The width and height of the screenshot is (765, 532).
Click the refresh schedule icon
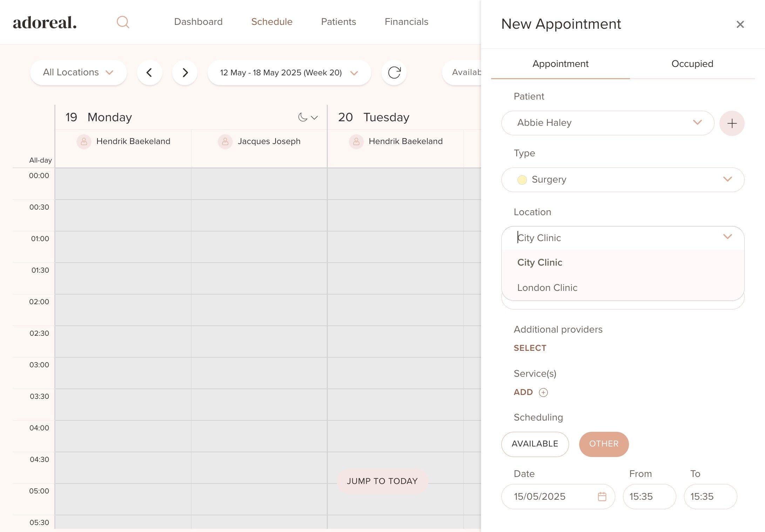[394, 73]
